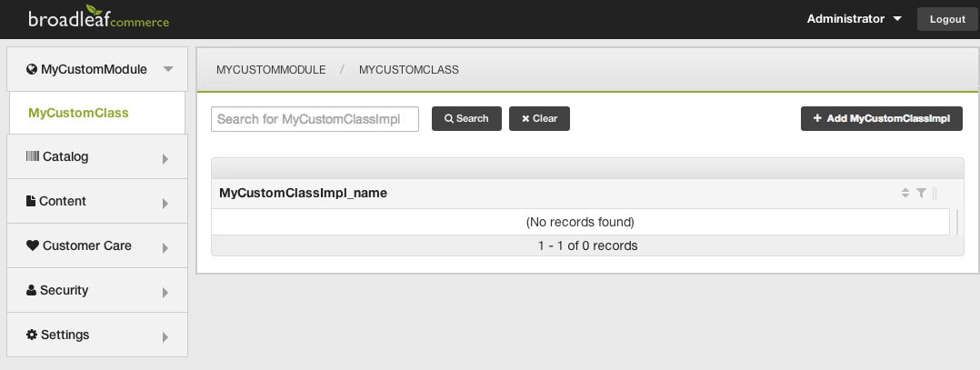Expand the Customer Care section arrow

point(165,248)
